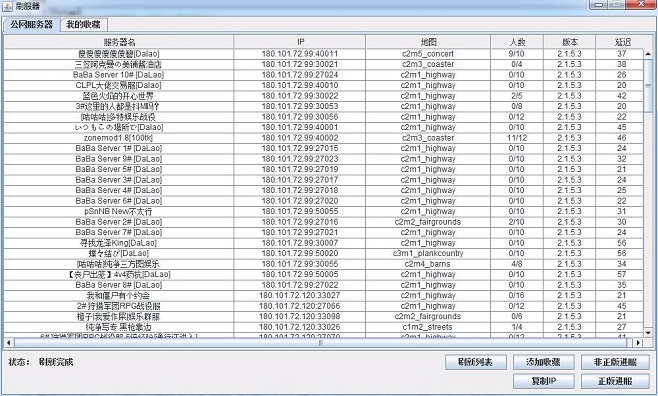Click the Java icon in the title bar
The height and width of the screenshot is (396, 658).
pyautogui.click(x=7, y=6)
